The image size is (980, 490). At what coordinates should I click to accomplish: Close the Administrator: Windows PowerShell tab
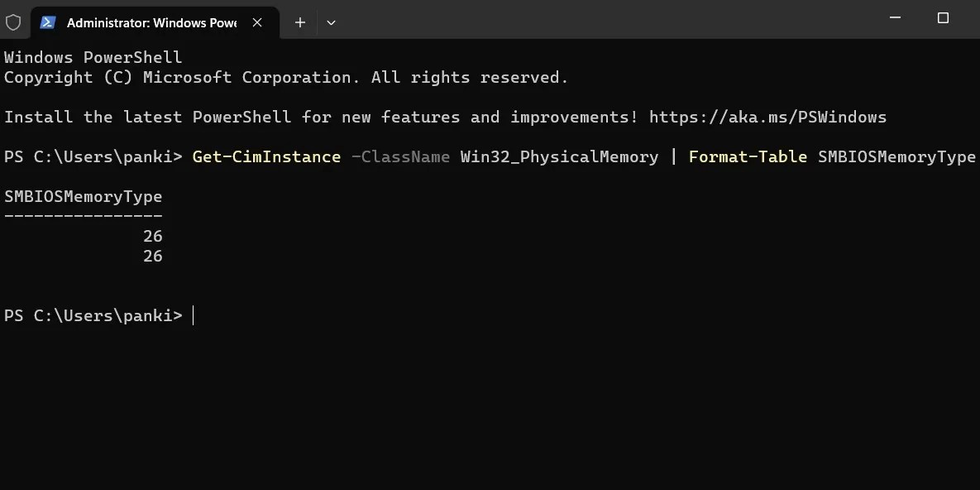click(x=256, y=22)
